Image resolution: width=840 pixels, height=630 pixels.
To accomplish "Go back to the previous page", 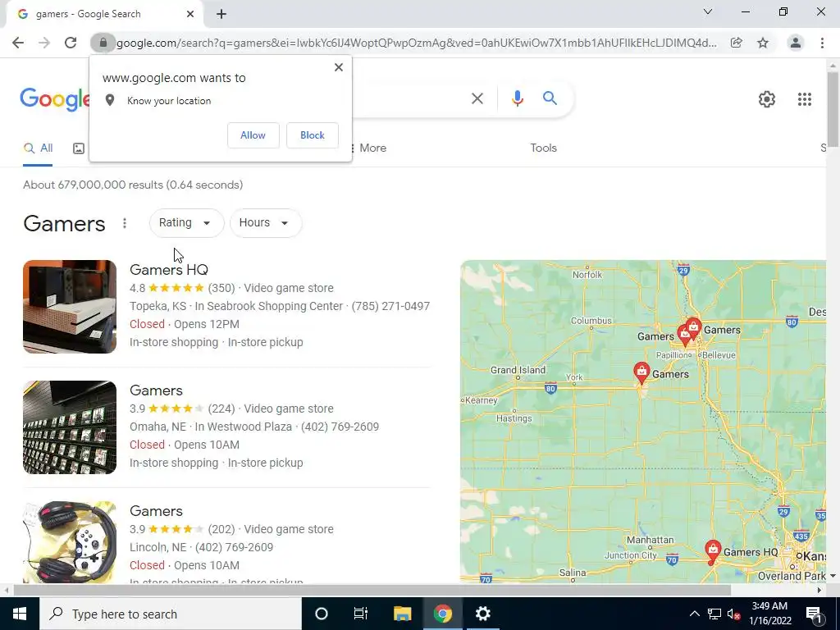I will click(18, 43).
